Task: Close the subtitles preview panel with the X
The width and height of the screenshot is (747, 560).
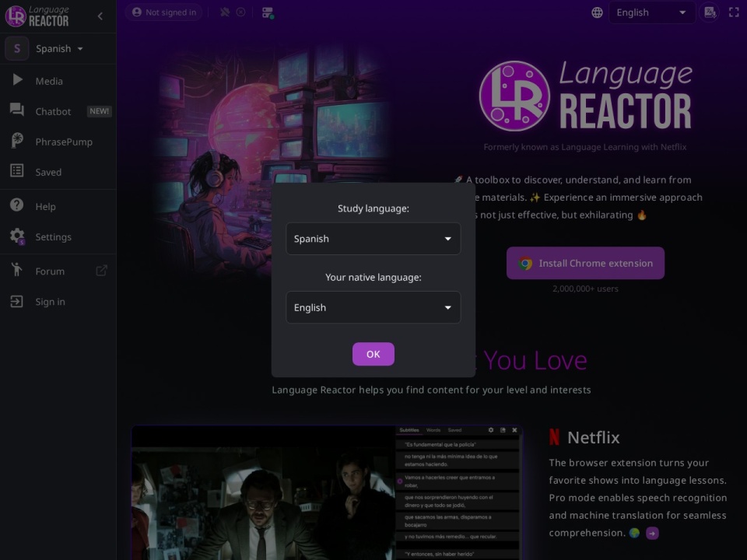Action: click(514, 430)
